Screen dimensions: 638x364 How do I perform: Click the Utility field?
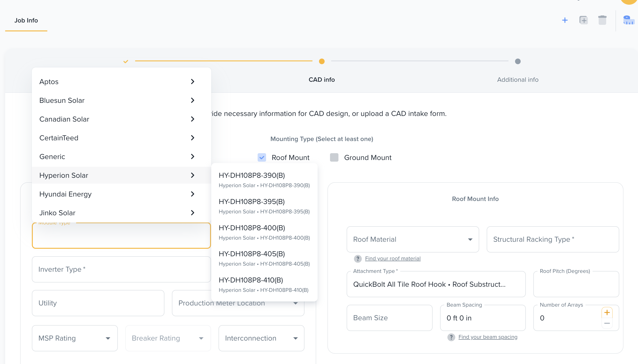click(98, 303)
